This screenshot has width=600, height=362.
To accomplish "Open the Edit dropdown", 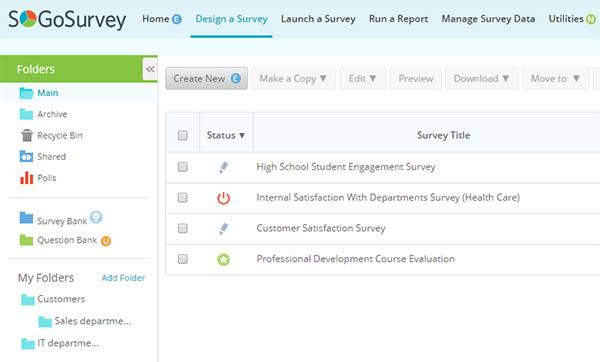I will click(362, 78).
